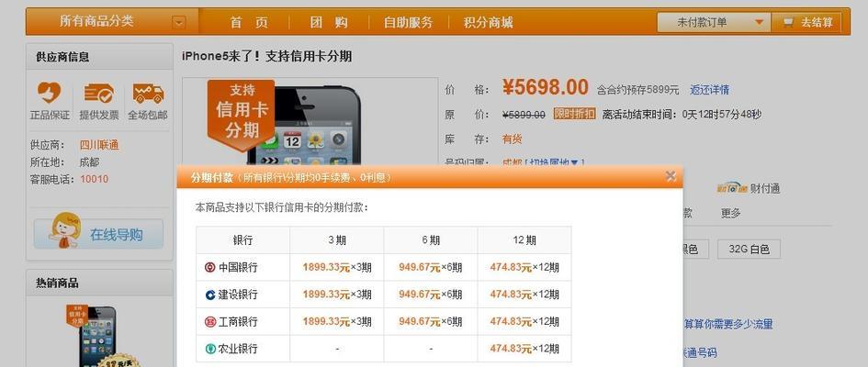
Task: Click the 中国银行 bank logo icon
Action: [x=209, y=268]
